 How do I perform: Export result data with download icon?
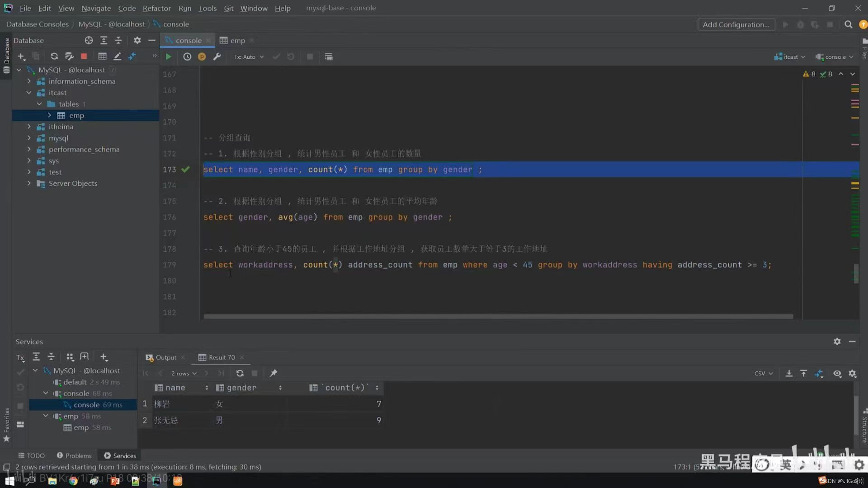(x=789, y=373)
